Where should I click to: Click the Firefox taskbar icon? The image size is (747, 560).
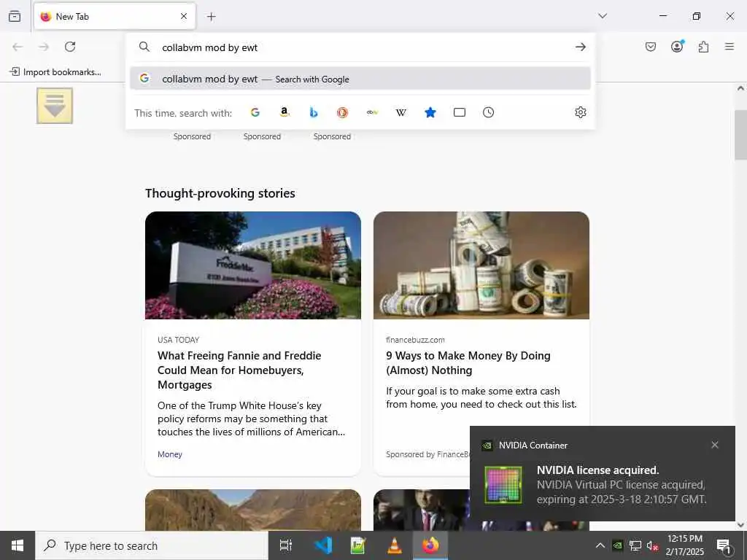[x=430, y=545]
